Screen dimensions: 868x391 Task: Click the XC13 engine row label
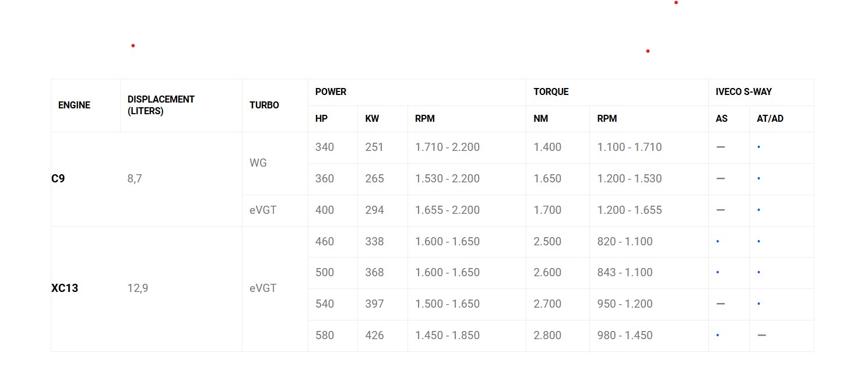pos(65,288)
